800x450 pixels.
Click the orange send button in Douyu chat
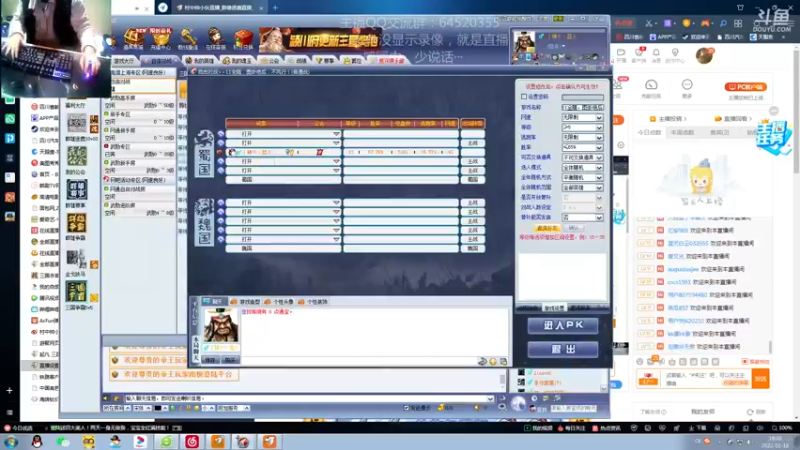tap(760, 379)
